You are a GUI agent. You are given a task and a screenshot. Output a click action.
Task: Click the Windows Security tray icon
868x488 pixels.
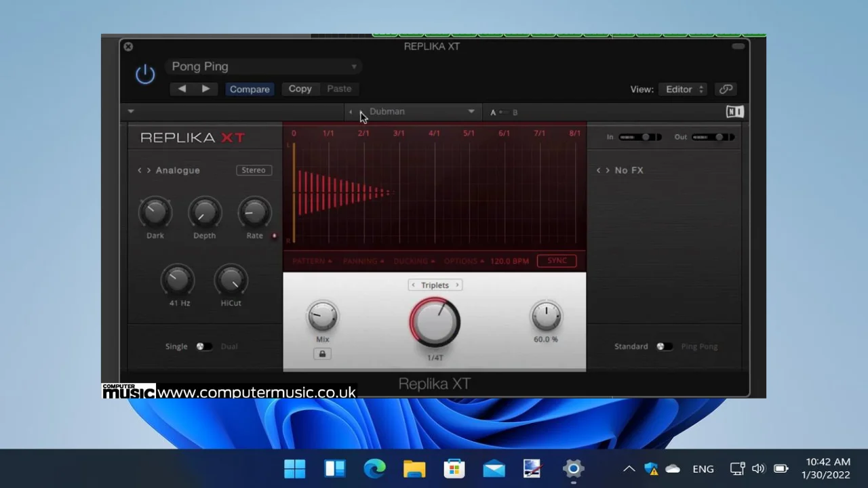(651, 468)
